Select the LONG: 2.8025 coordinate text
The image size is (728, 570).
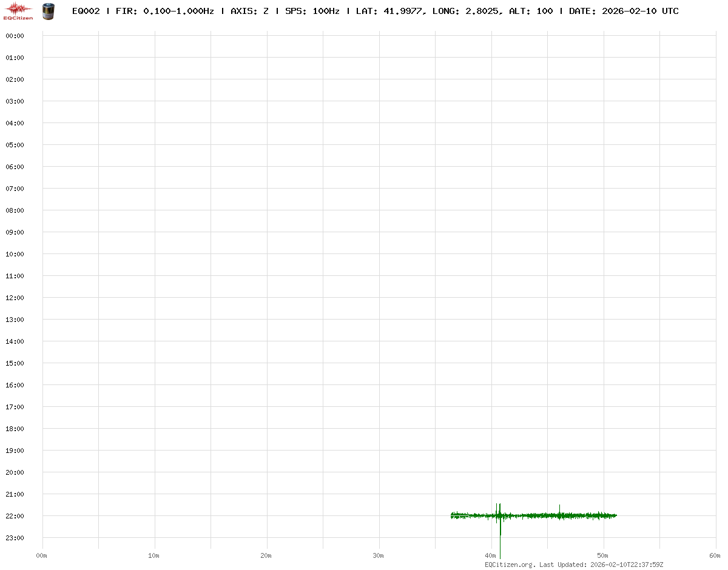click(467, 12)
